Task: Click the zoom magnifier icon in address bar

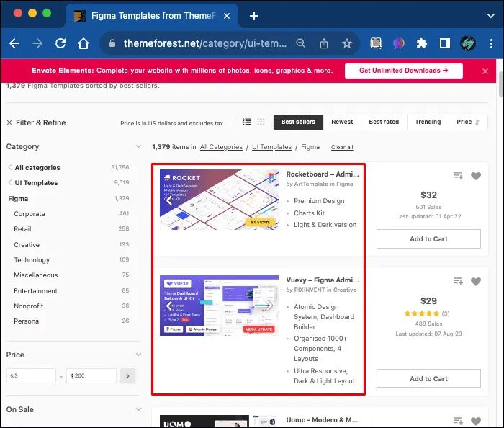Action: [300, 43]
